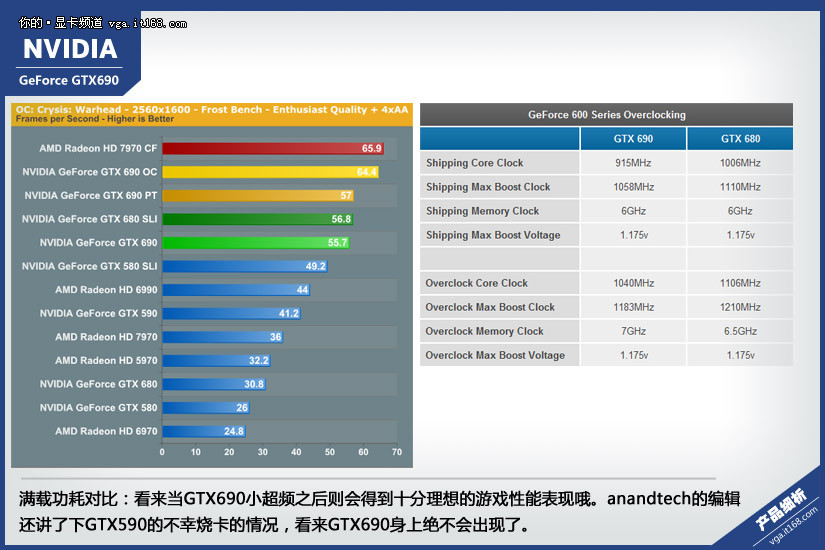Image resolution: width=825 pixels, height=550 pixels.
Task: Click the 'NVIDIA GeForce GTX 690 PT' chart label
Action: [x=90, y=195]
